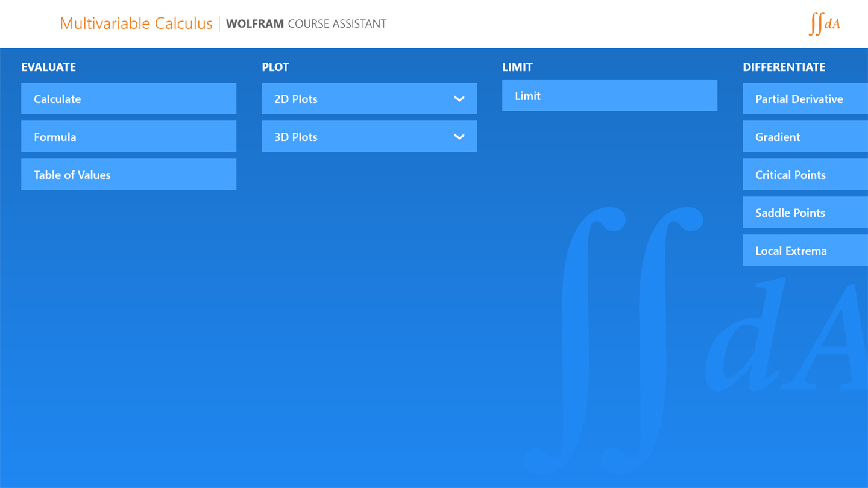The height and width of the screenshot is (488, 868).
Task: Open Local Extrema
Action: pos(805,251)
